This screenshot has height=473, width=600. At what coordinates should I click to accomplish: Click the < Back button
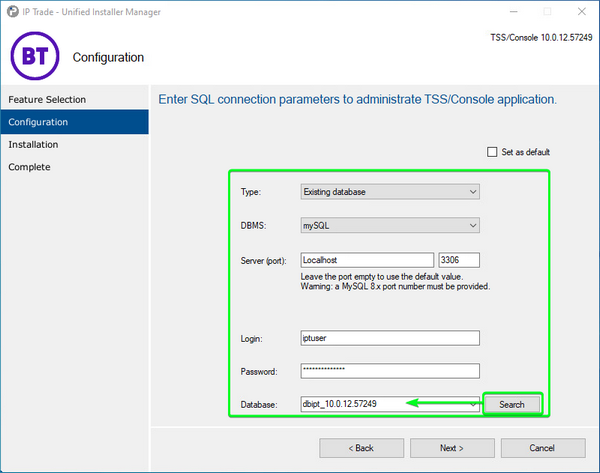click(x=361, y=448)
